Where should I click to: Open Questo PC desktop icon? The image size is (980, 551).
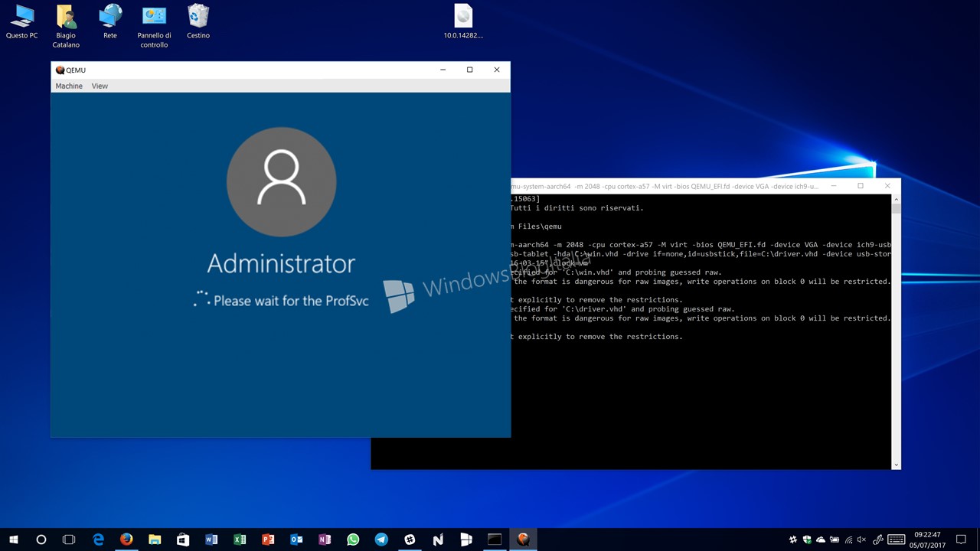click(x=21, y=21)
